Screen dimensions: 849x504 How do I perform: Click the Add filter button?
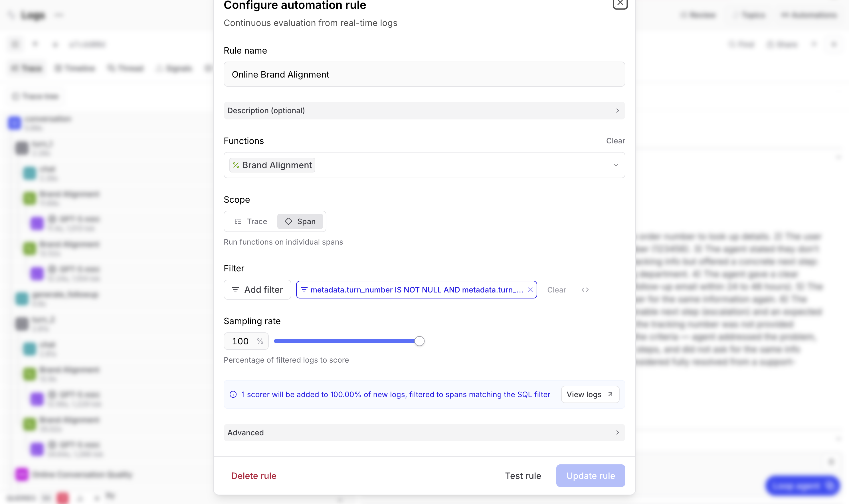pos(257,290)
